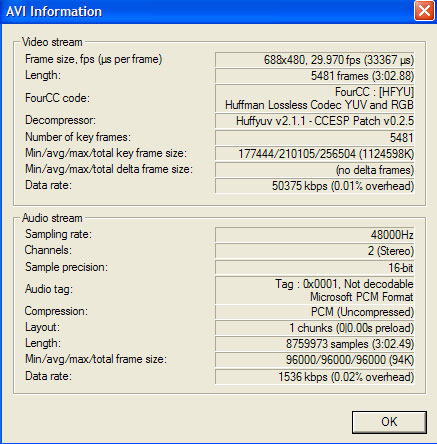Select the Audio tag 0x0001 field
Image resolution: width=437 pixels, height=444 pixels.
point(315,290)
